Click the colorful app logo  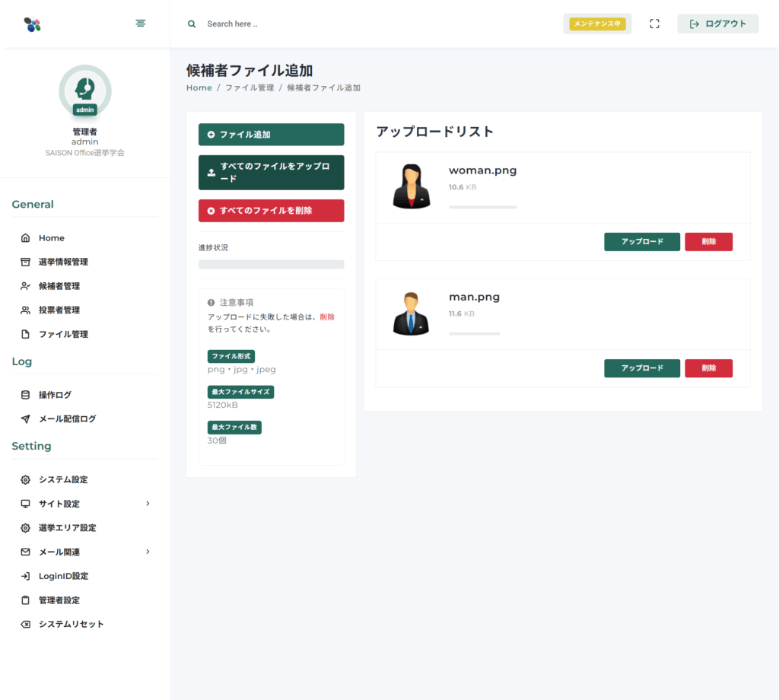click(x=32, y=24)
